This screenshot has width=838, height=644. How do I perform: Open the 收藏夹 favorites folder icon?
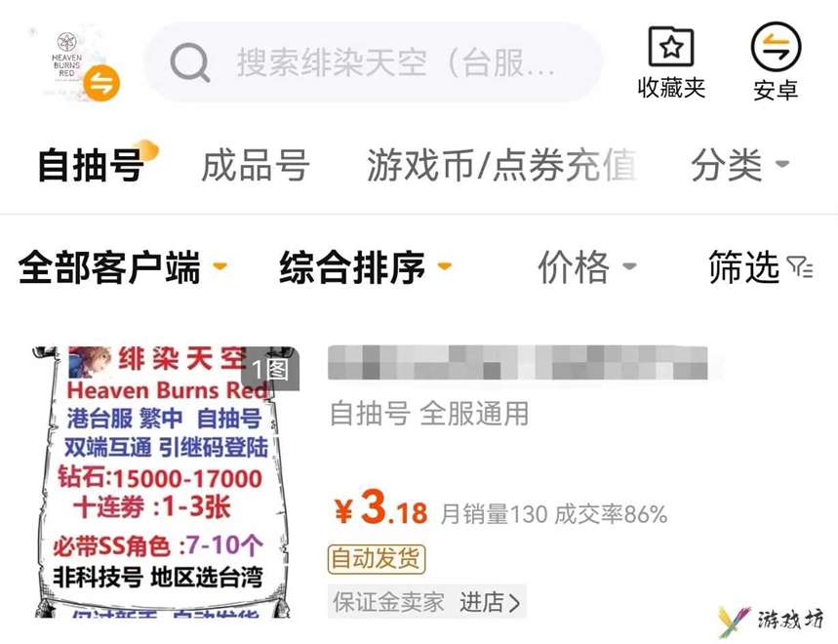point(671,47)
